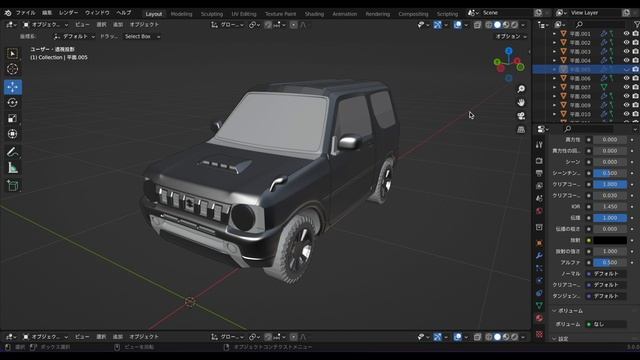The image size is (640, 360).
Task: Expand the 平面.001 outliner row
Action: click(554, 33)
